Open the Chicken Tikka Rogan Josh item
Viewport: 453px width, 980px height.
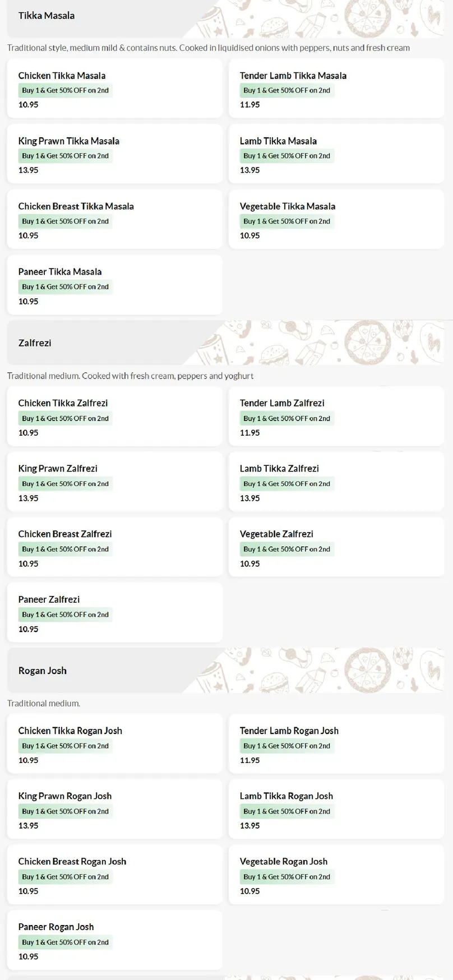114,743
